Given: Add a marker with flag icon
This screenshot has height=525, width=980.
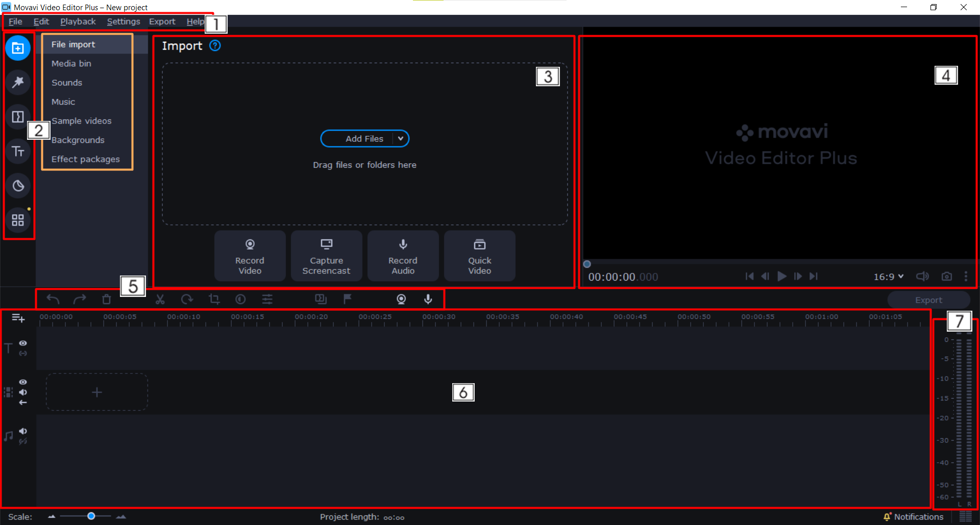Looking at the screenshot, I should coord(348,299).
